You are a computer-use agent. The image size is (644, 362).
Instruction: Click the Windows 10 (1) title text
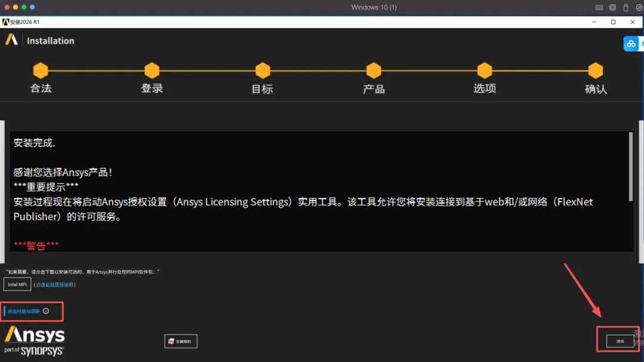tap(374, 7)
